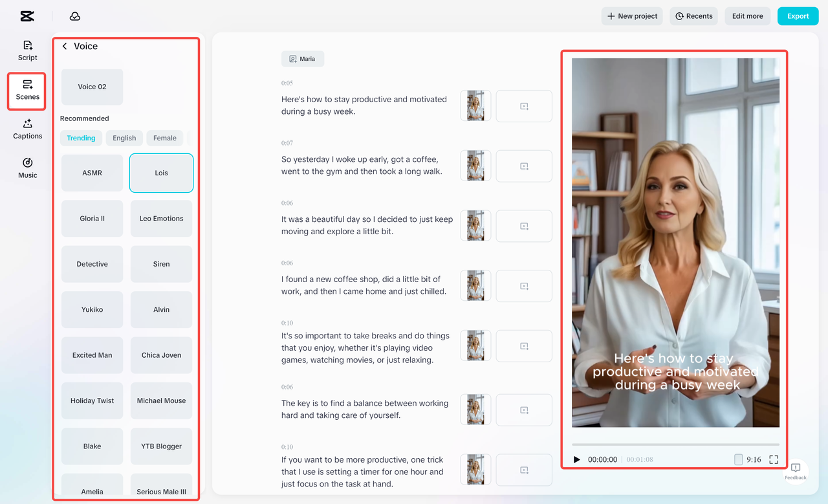828x504 pixels.
Task: Add media to "So yesterday I woke up" scene
Action: click(x=524, y=166)
